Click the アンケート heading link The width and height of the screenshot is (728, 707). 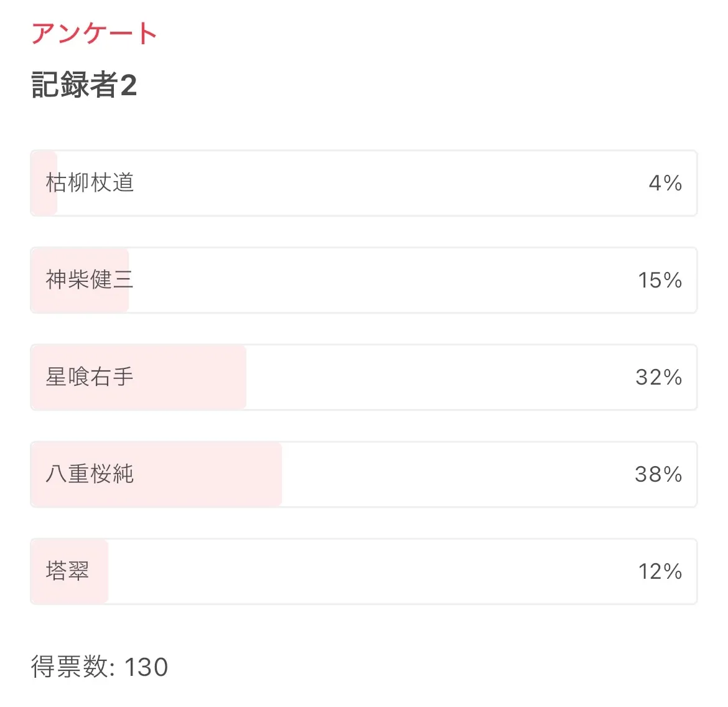coord(94,34)
